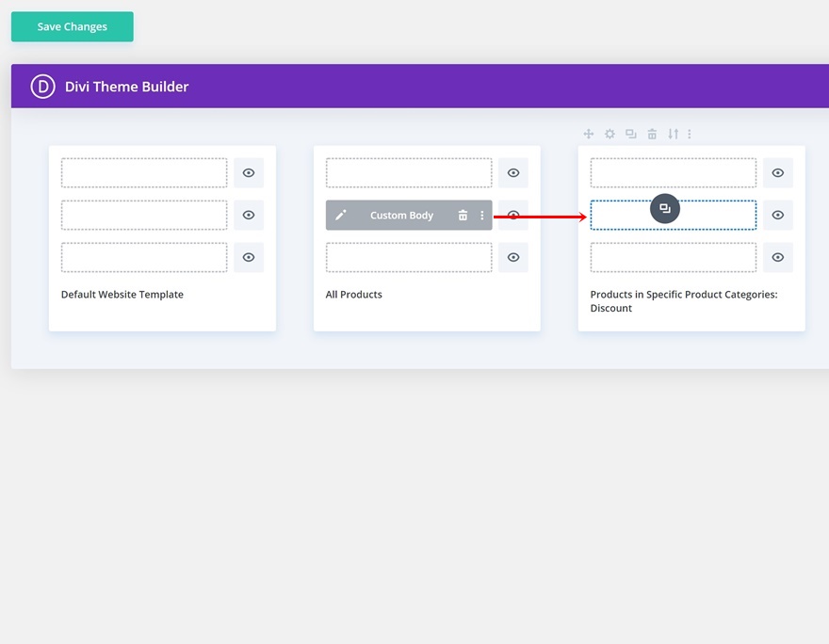Toggle body visibility in Default Website Template
The height and width of the screenshot is (644, 829).
tap(249, 215)
